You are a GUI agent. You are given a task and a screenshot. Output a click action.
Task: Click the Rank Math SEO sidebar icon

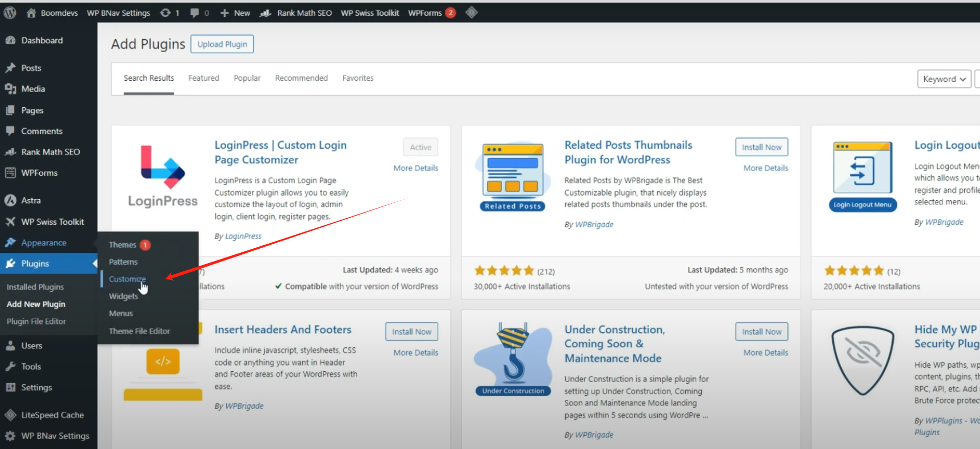(x=10, y=152)
